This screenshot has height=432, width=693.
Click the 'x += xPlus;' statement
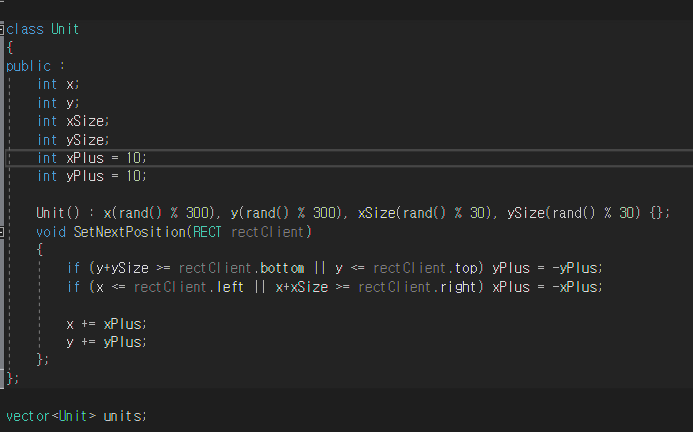(106, 324)
